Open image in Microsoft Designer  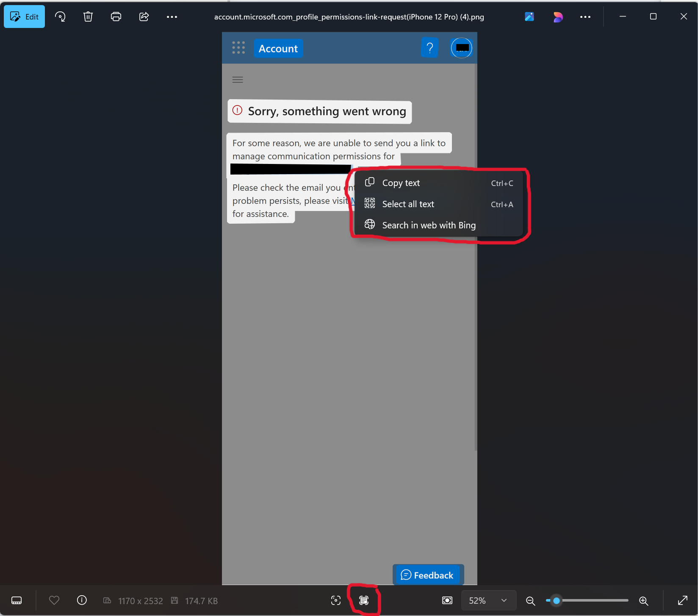coord(558,17)
